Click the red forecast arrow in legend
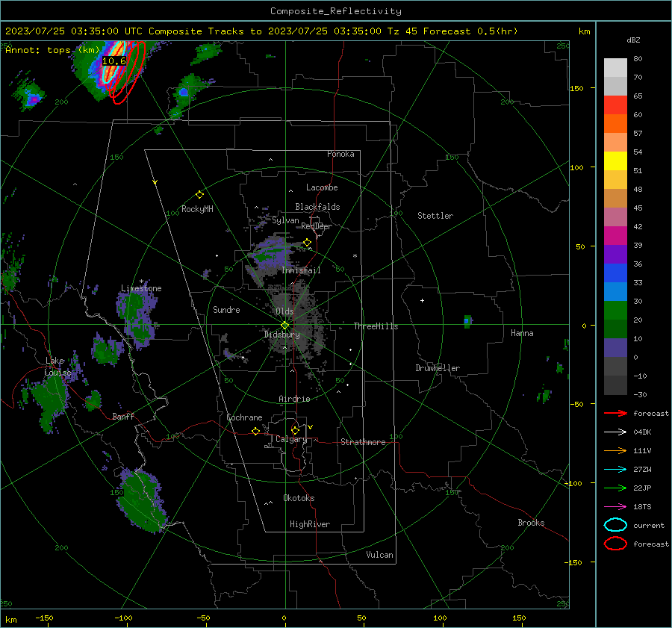This screenshot has height=628, width=672. pos(615,413)
